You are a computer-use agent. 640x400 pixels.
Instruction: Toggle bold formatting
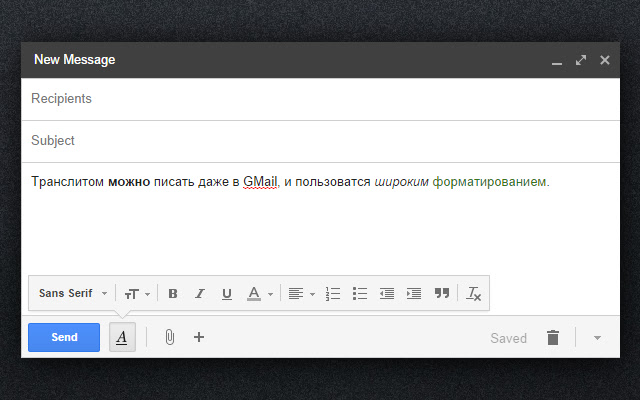click(173, 293)
